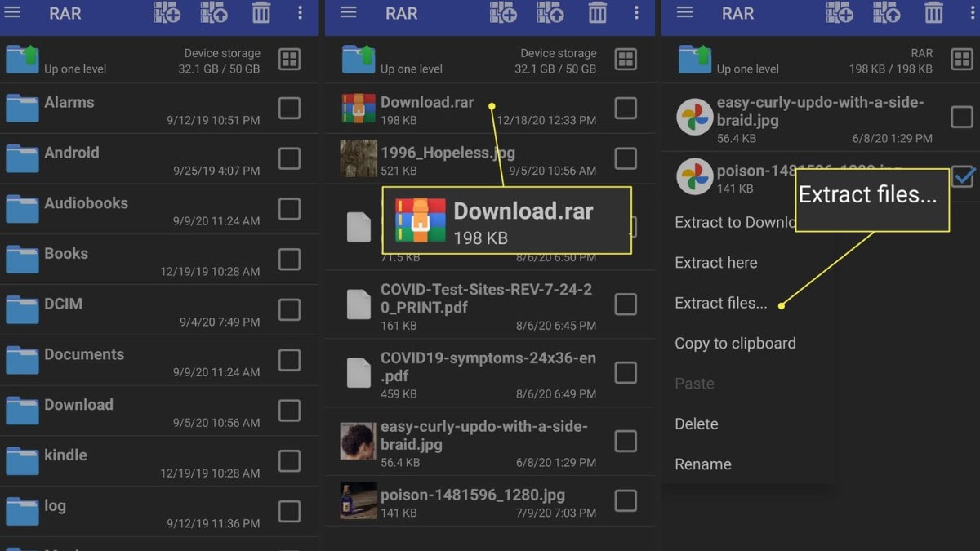Select the checkbox for Download.rar
The width and height of the screenshot is (980, 551).
click(626, 108)
